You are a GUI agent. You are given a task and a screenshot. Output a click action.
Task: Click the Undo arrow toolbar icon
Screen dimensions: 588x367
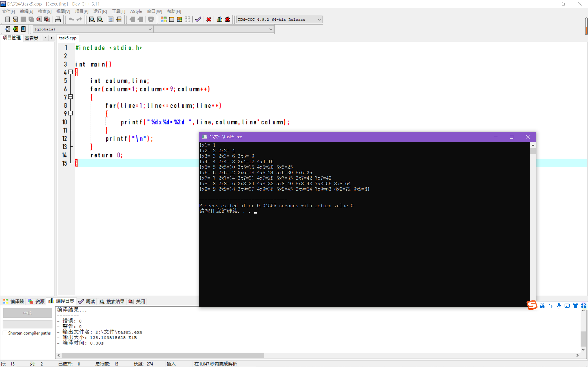point(71,19)
